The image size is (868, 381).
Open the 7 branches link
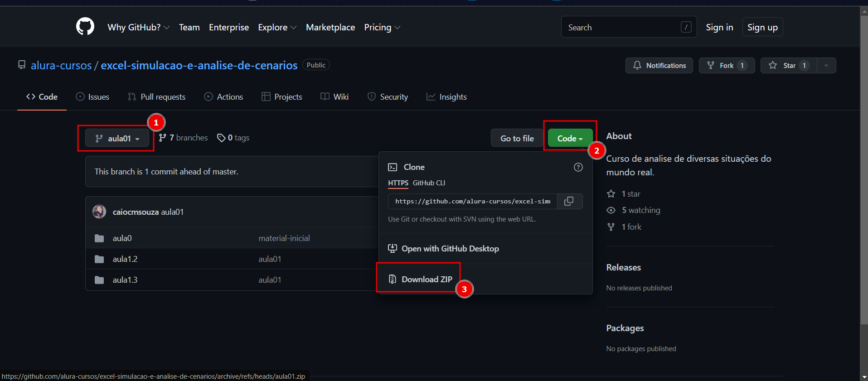[183, 138]
